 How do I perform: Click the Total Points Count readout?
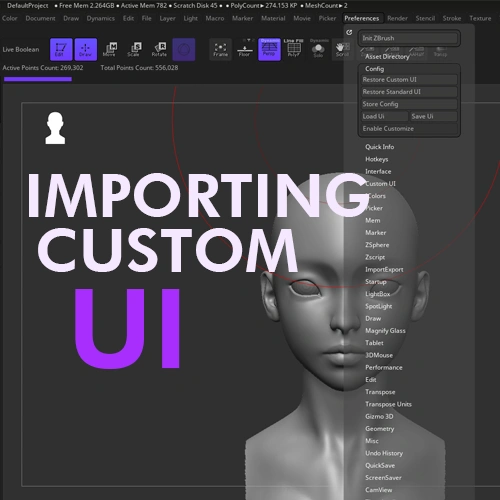139,68
